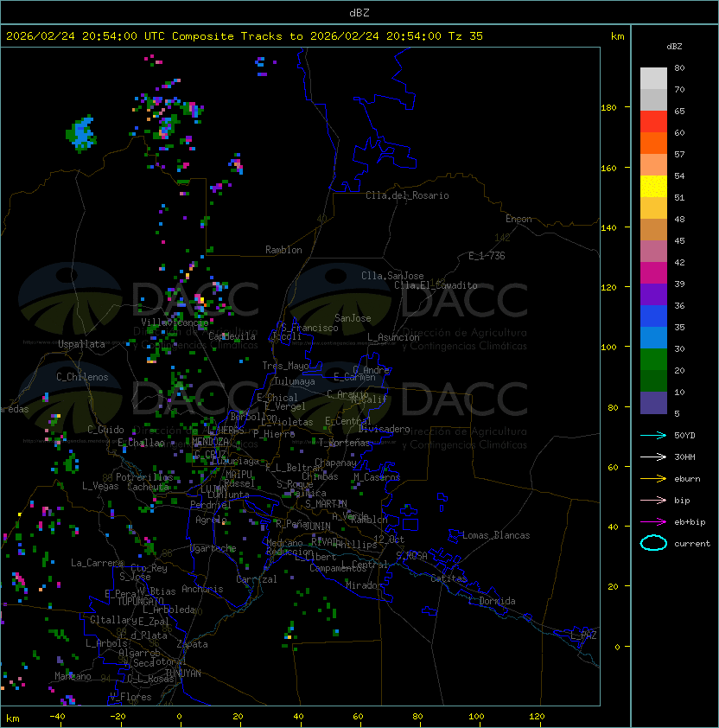Click the Encon map label
The height and width of the screenshot is (728, 719).
[x=519, y=219]
